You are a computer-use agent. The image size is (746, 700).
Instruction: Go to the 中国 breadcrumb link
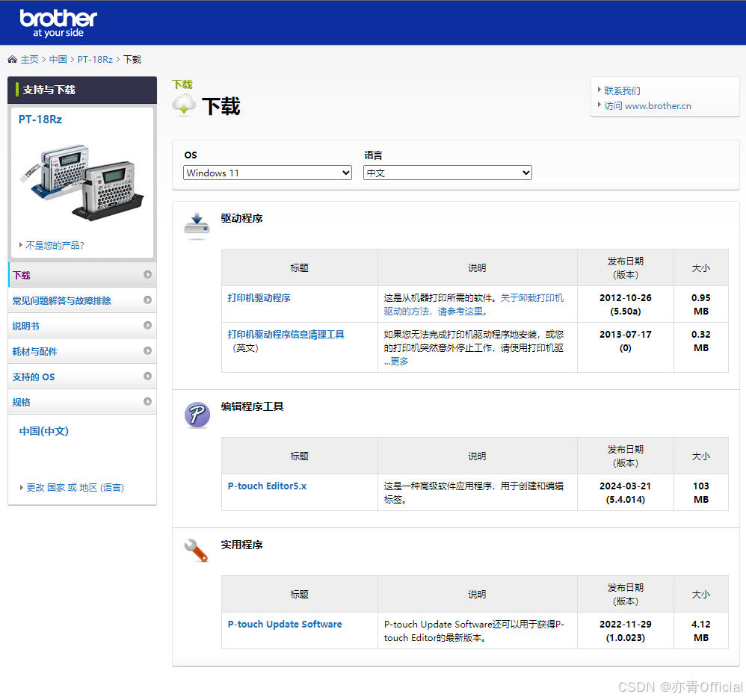tap(58, 60)
